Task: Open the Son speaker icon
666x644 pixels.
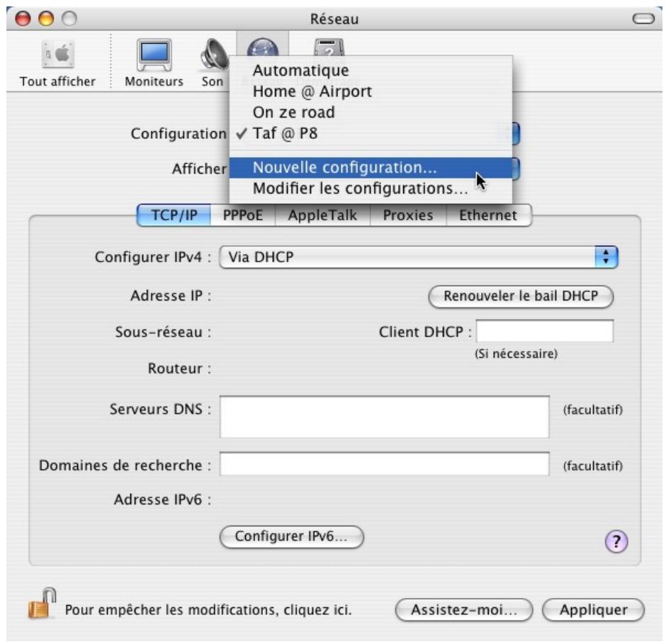Action: click(214, 55)
